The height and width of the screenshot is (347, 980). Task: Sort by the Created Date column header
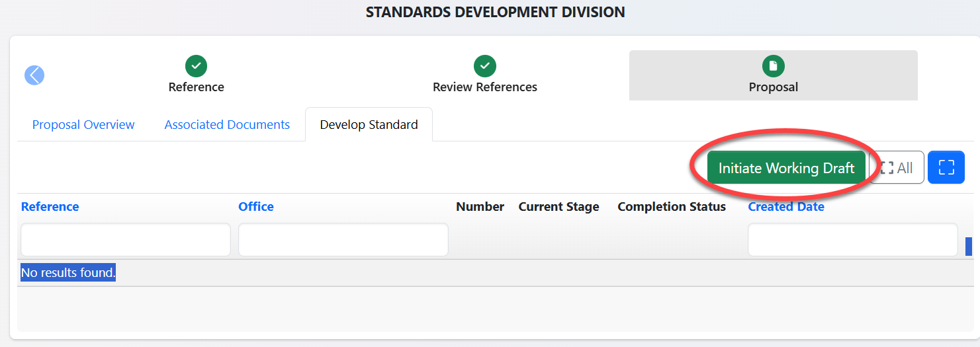786,207
